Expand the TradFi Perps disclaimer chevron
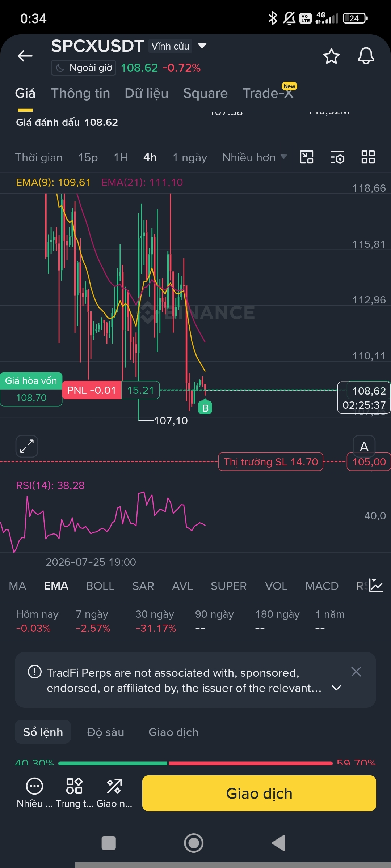The image size is (391, 868). pos(336,688)
